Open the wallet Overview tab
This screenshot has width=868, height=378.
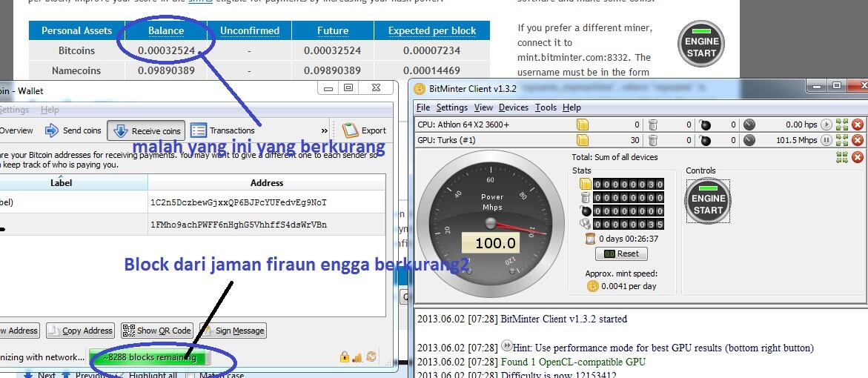(16, 130)
